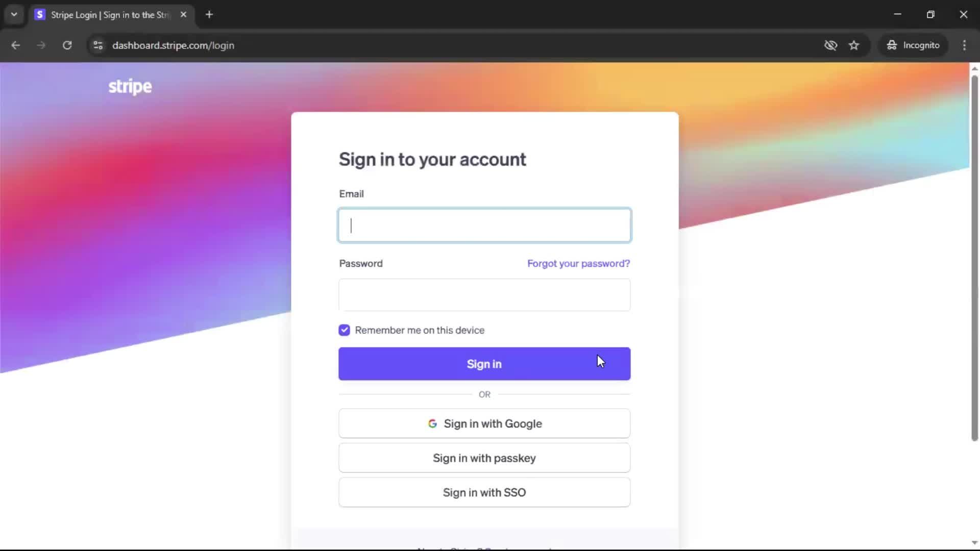Open the Chrome three-dot menu
Image resolution: width=980 pixels, height=551 pixels.
pos(964,45)
